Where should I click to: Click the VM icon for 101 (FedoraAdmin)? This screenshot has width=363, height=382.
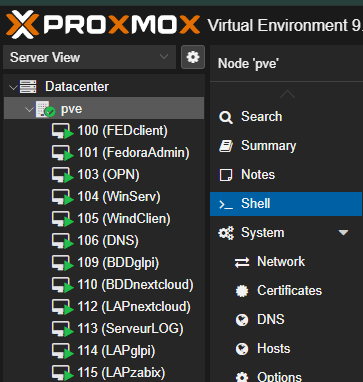pyautogui.click(x=62, y=153)
